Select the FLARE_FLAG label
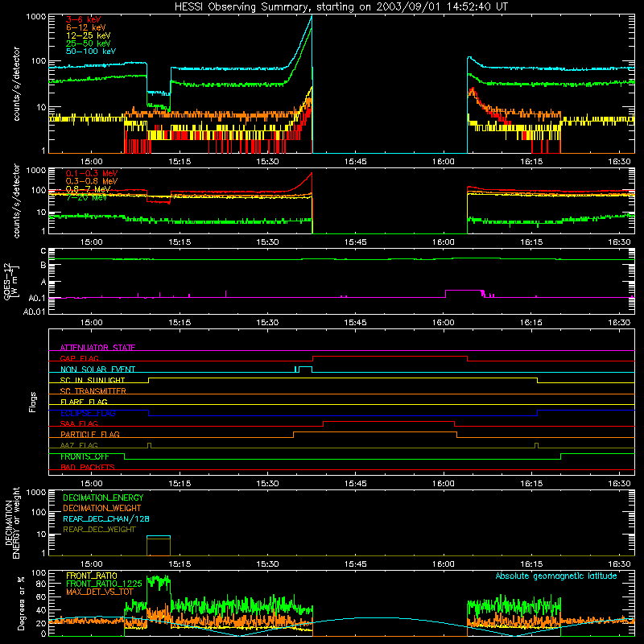Viewport: 644px width, 644px height. click(x=84, y=402)
